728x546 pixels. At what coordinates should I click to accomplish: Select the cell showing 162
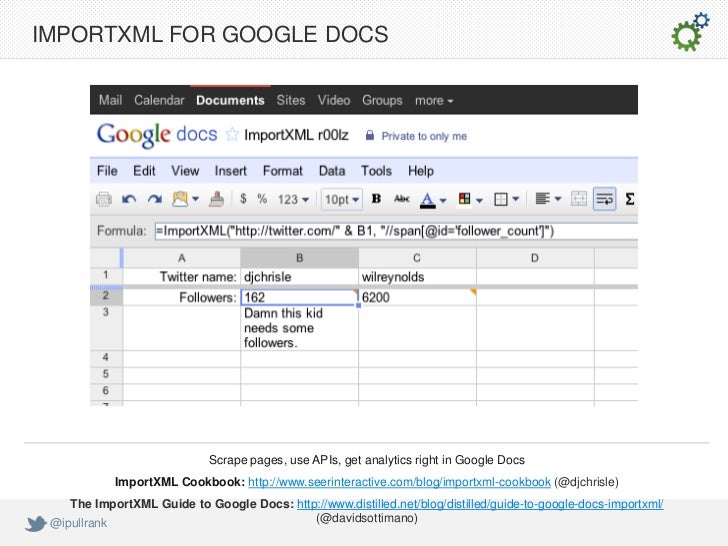coord(299,297)
